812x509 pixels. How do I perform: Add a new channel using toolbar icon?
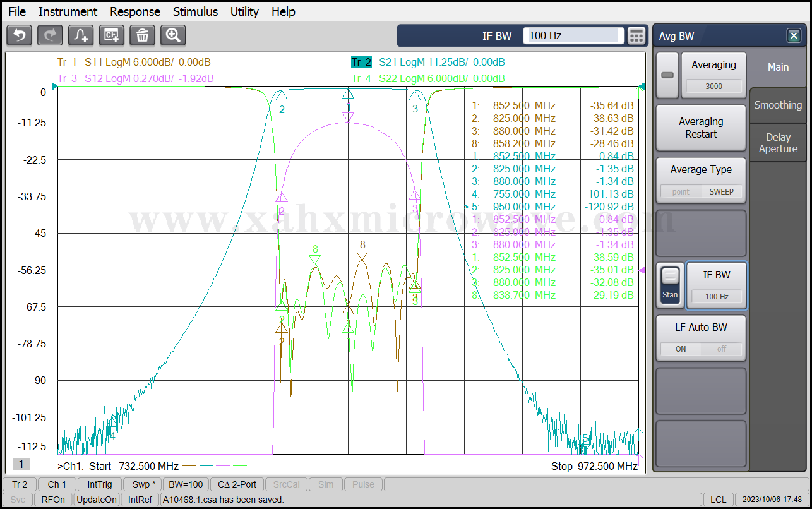(x=112, y=35)
